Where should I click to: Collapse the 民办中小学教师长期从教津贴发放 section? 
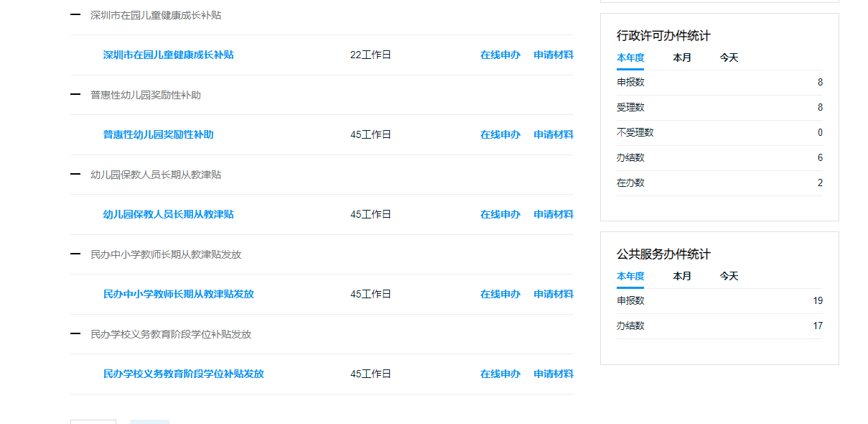[x=75, y=254]
